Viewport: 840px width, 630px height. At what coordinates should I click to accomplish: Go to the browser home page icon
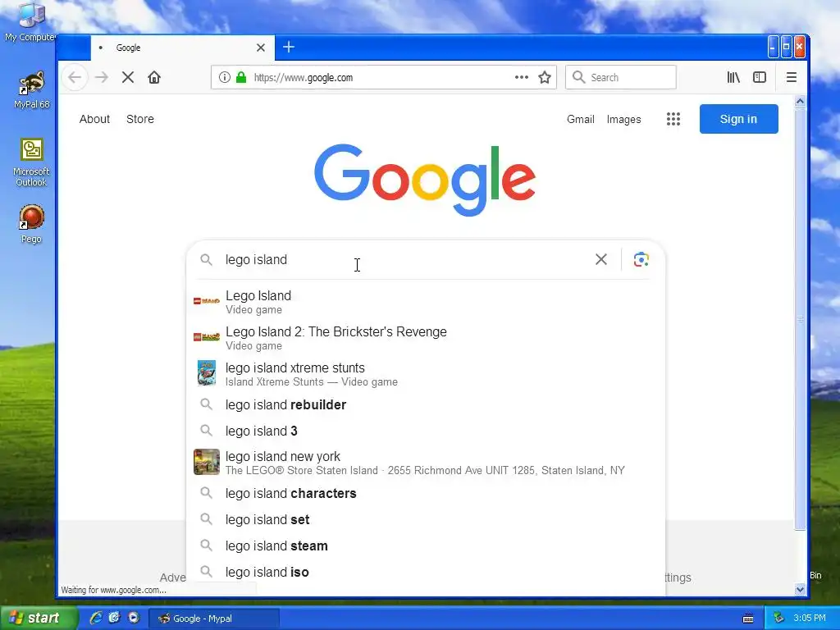click(x=154, y=77)
